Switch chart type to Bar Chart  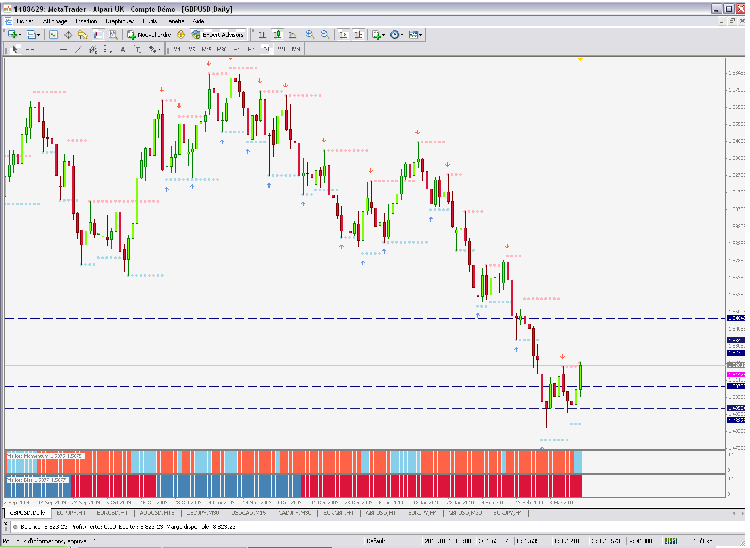click(262, 34)
